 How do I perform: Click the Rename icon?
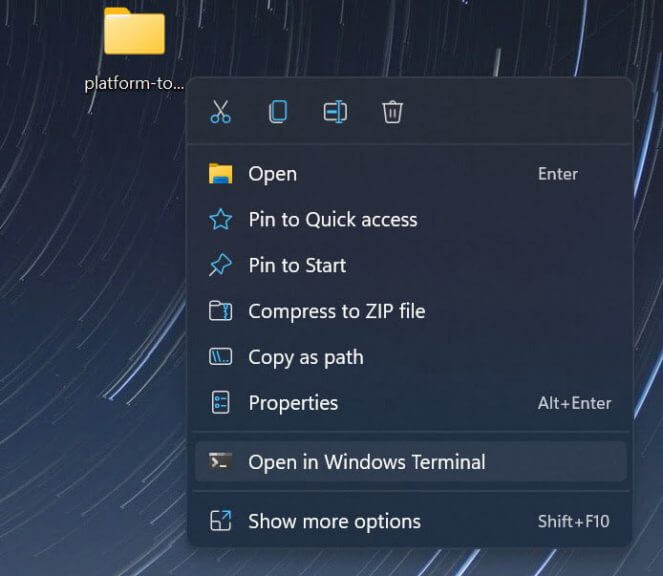click(335, 112)
